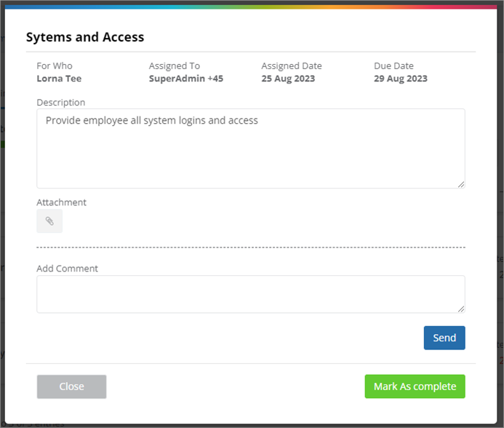
Task: Click the Assigned Date label
Action: (292, 66)
